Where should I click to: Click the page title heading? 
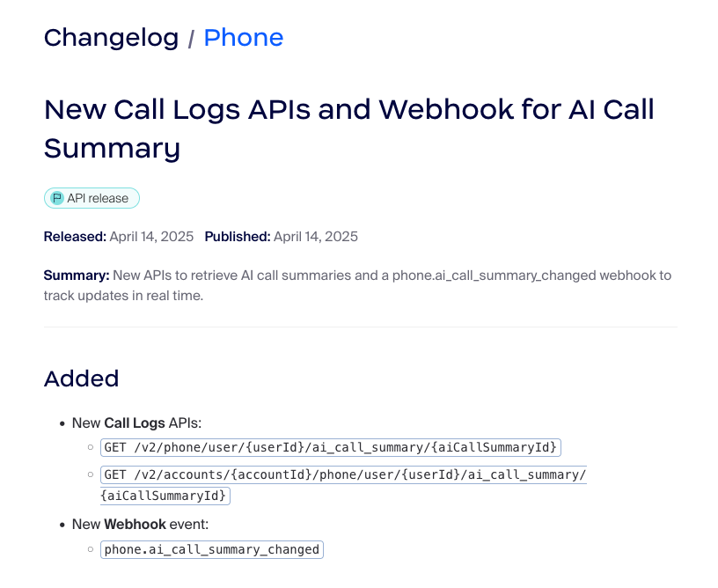tap(349, 129)
